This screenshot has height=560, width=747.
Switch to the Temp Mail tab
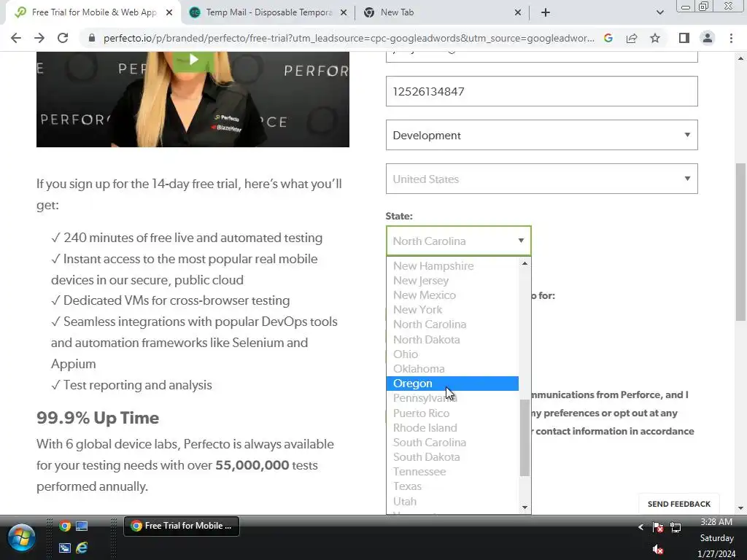[268, 12]
